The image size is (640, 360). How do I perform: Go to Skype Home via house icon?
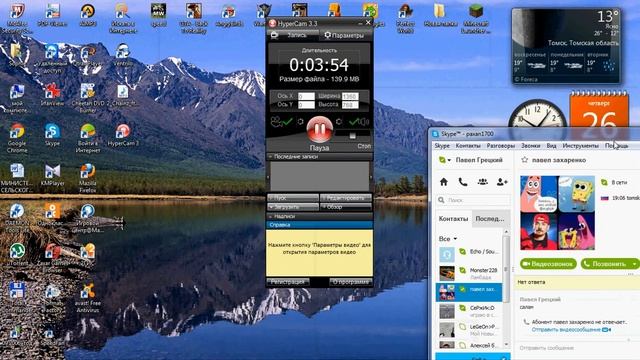pyautogui.click(x=444, y=182)
